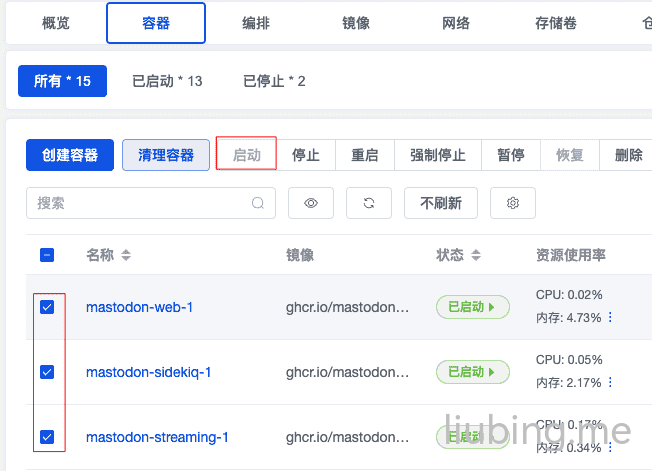Open the gear settings icon button
The width and height of the screenshot is (652, 471).
tap(513, 203)
